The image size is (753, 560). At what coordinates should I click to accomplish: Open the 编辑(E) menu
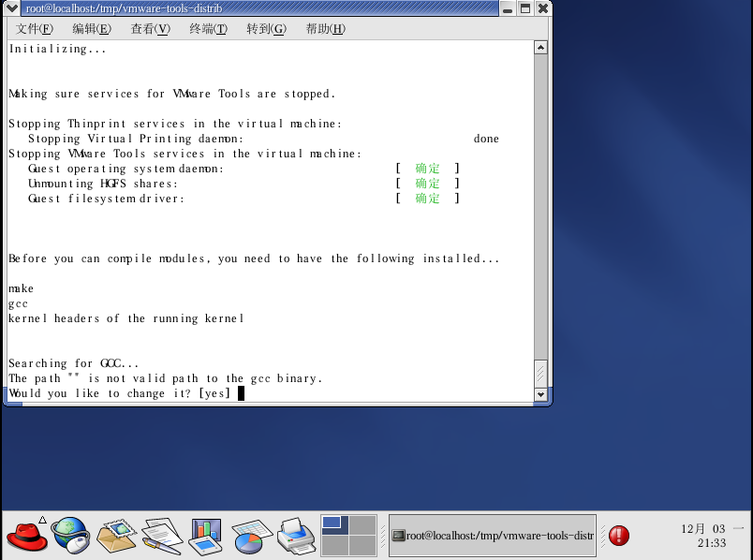click(x=92, y=29)
